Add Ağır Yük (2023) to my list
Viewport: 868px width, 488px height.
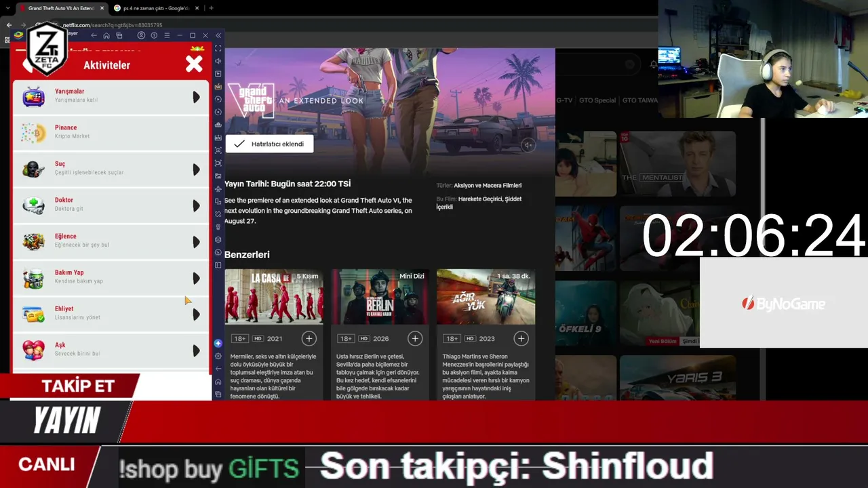point(521,338)
